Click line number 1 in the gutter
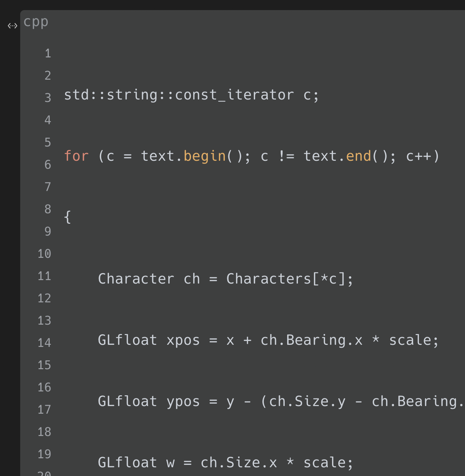Viewport: 465px width, 476px height. (48, 53)
